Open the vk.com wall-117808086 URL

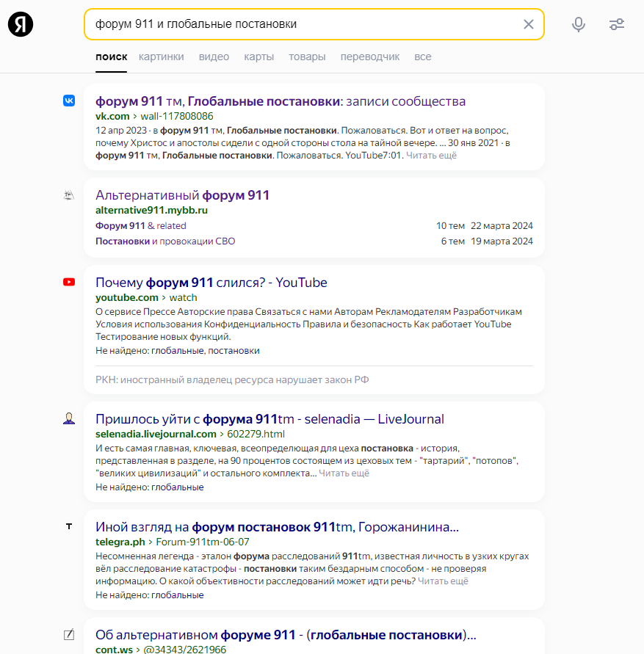coord(154,116)
